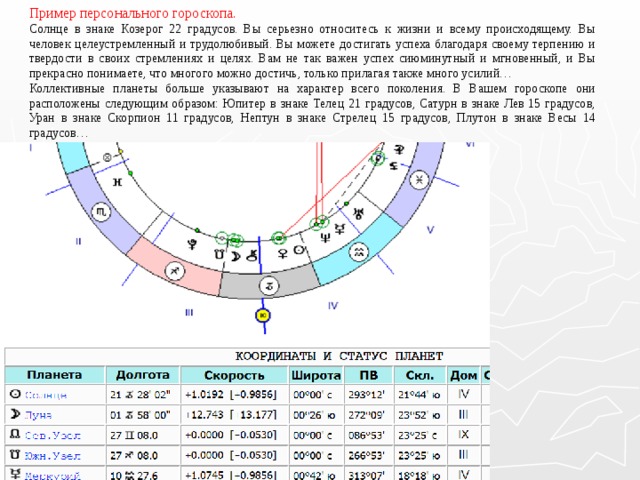Click the Mercury glyph in the chart wheel
640x480 pixels.
[340, 229]
